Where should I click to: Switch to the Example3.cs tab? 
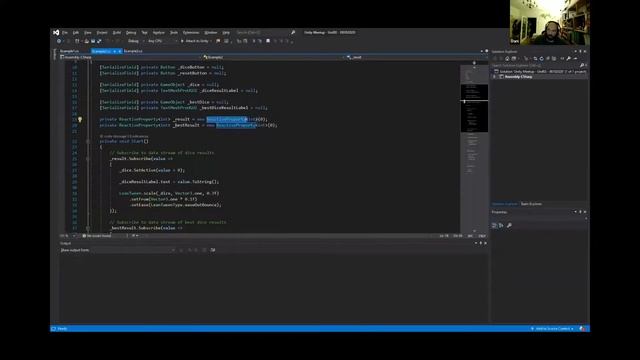[x=133, y=51]
